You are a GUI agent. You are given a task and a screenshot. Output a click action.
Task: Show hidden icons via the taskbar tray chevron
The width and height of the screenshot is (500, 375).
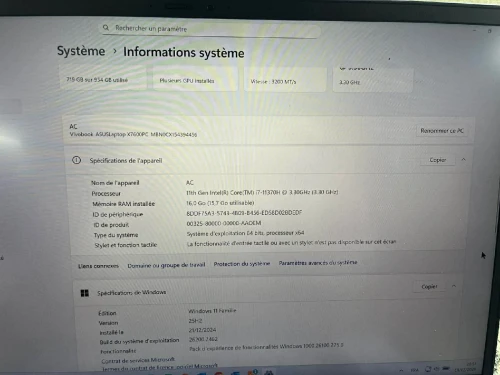401,370
